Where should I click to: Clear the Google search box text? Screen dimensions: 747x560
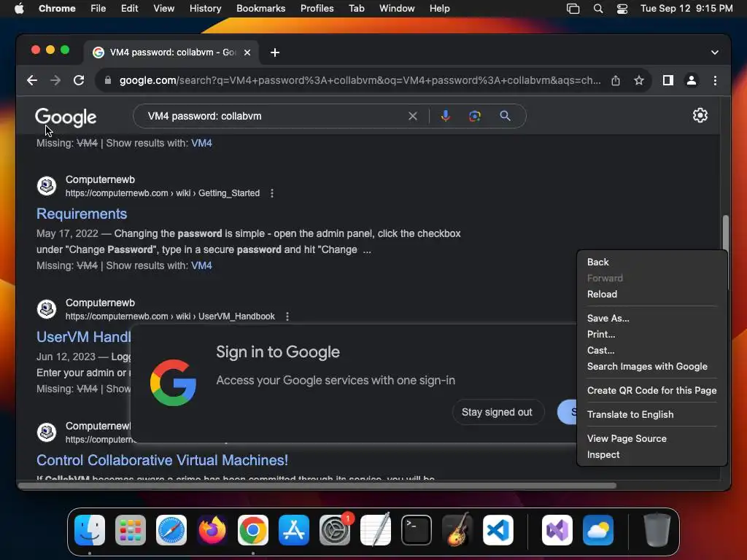413,116
